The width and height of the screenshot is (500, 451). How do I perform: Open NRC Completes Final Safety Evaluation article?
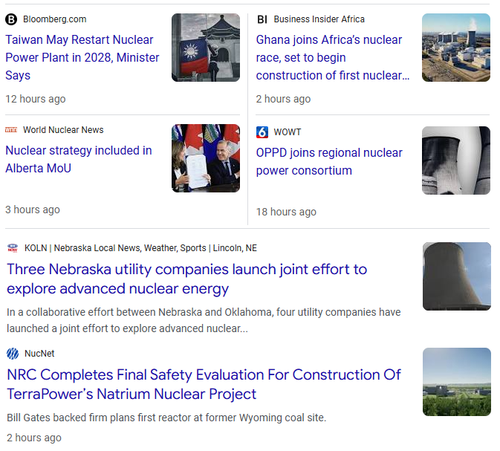point(204,384)
